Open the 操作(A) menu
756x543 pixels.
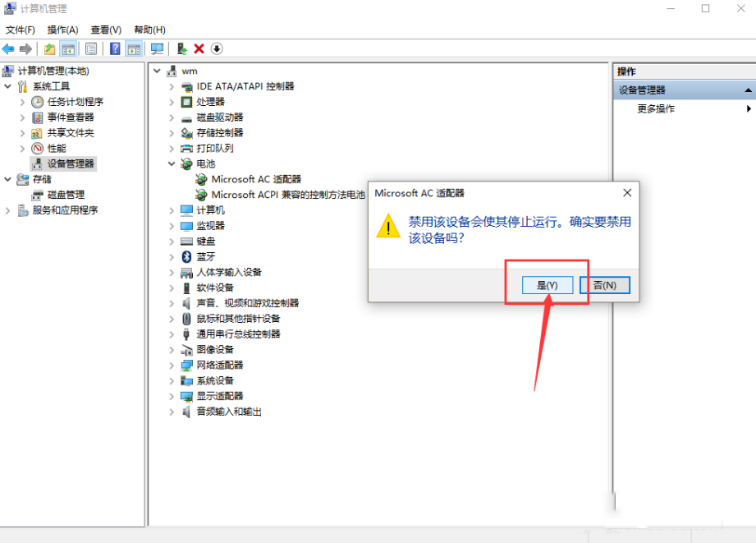pos(62,30)
